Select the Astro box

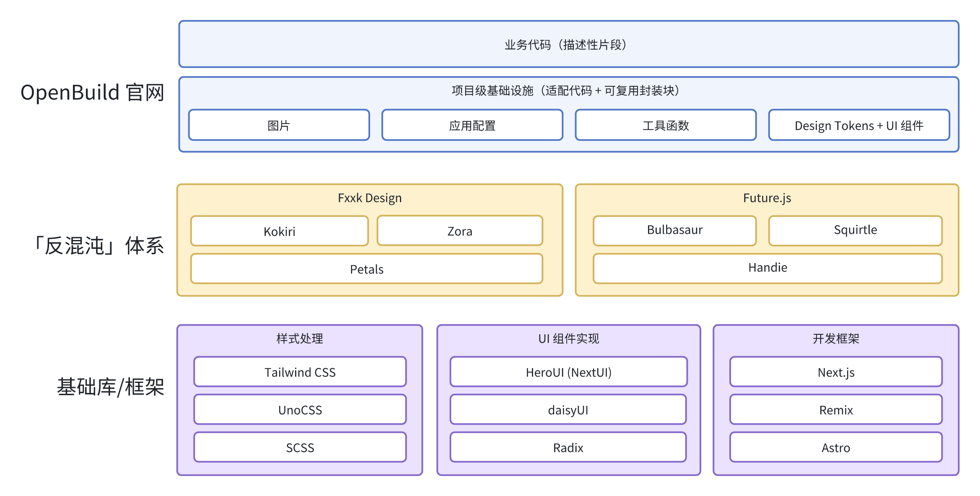pyautogui.click(x=836, y=447)
